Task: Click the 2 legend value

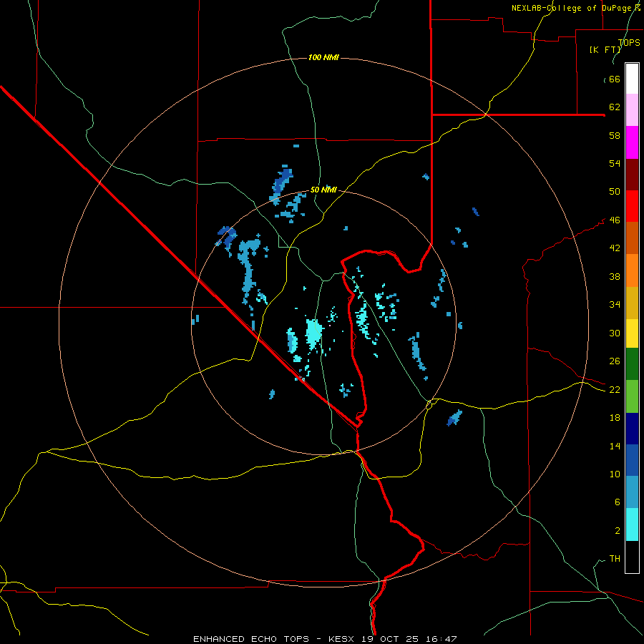Action: click(617, 531)
